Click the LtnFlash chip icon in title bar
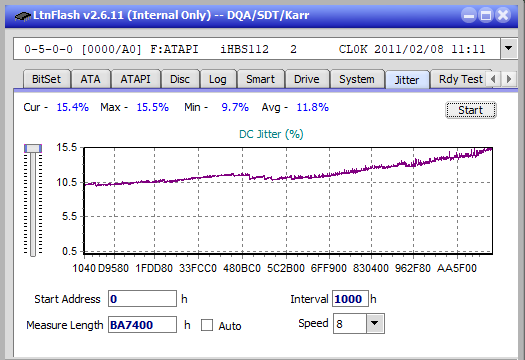Screen dimensions: 525x360 pyautogui.click(x=22, y=16)
